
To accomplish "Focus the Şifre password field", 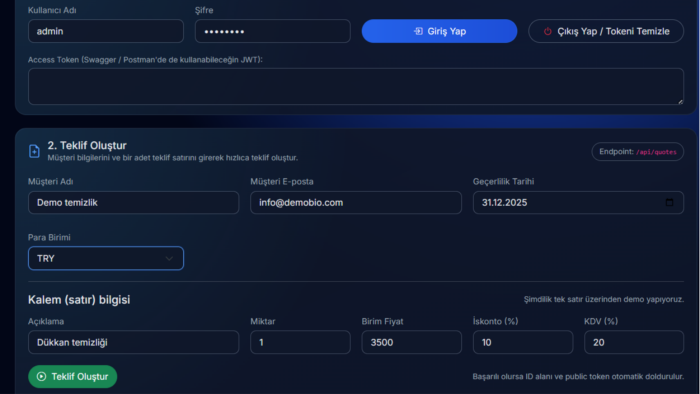I will (x=272, y=31).
